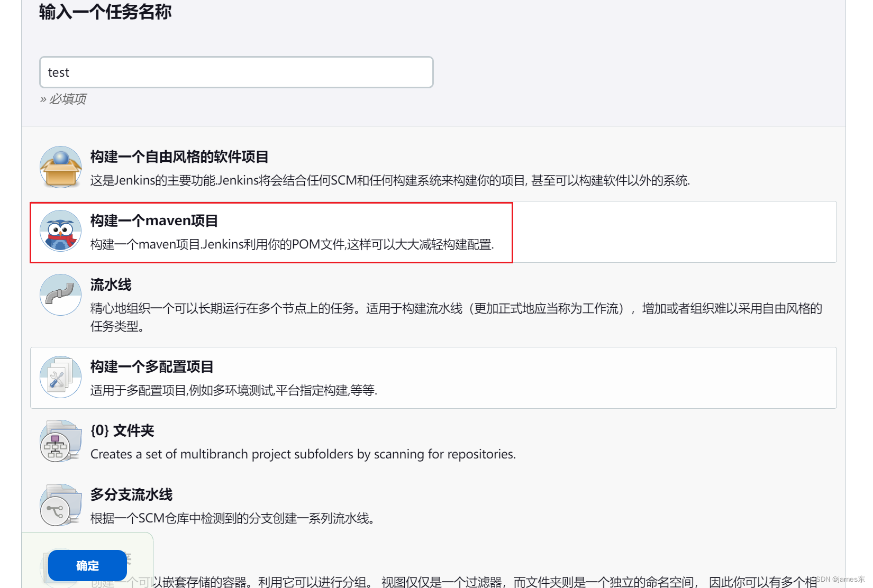The image size is (873, 588).
Task: Choose 构建一个自由风格的软件项目 title
Action: (x=179, y=157)
